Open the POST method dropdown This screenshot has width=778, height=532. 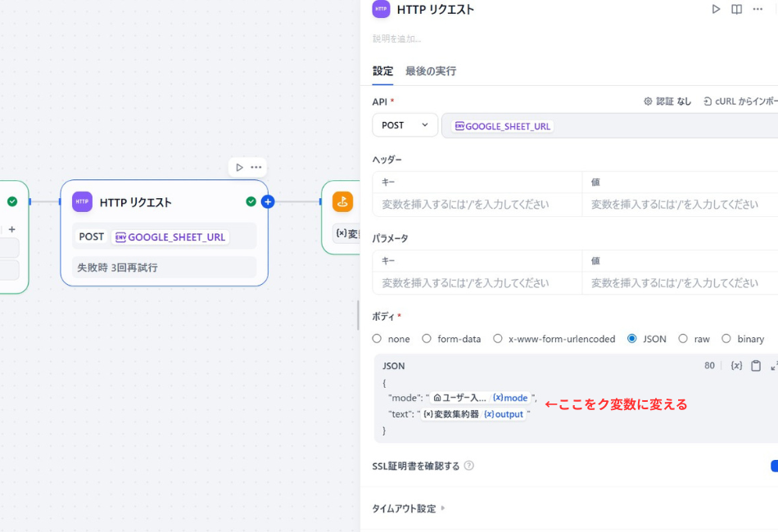405,124
